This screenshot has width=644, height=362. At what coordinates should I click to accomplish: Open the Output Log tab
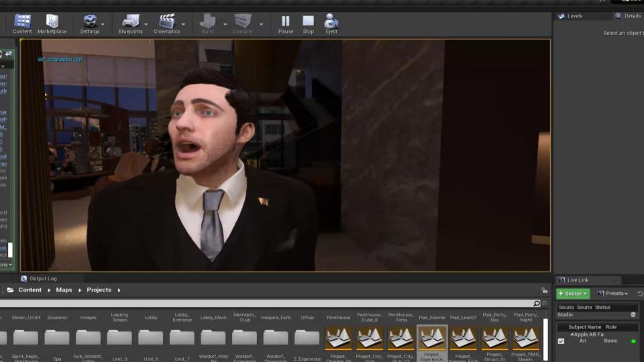(43, 278)
